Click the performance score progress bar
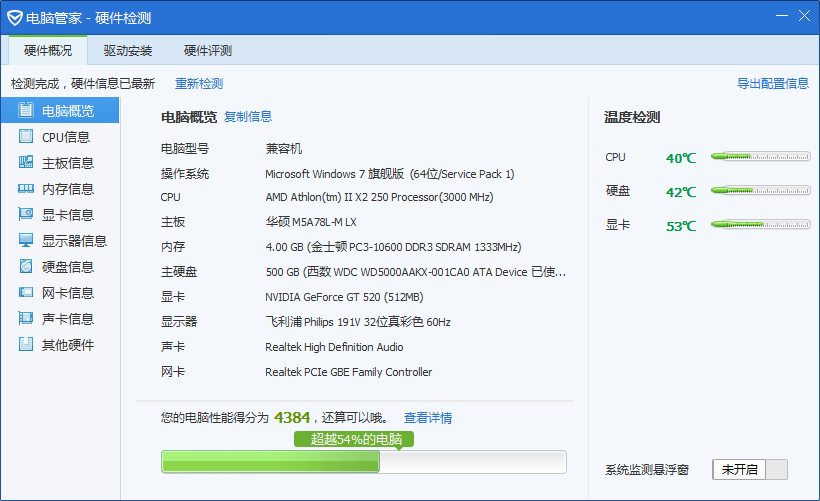 [x=363, y=462]
